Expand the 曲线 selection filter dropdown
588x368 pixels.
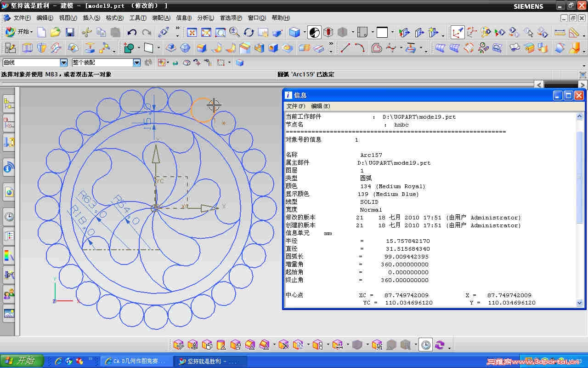coord(64,63)
